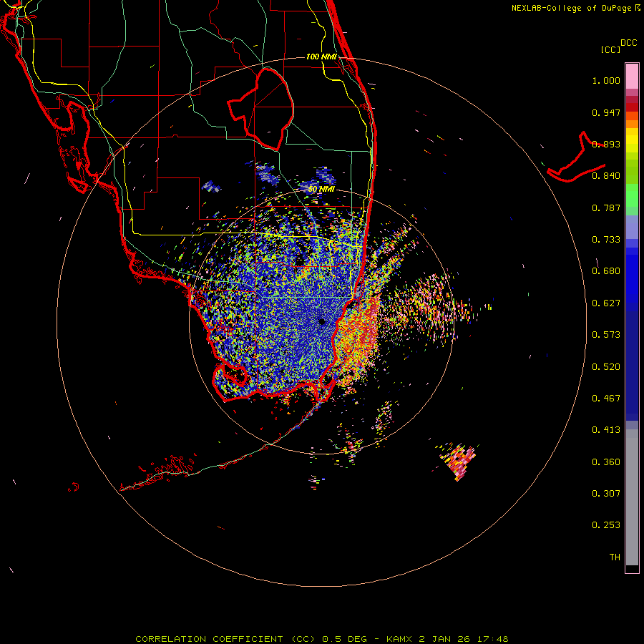This screenshot has height=644, width=644.
Task: Click the 0.893 scale value
Action: pyautogui.click(x=606, y=144)
